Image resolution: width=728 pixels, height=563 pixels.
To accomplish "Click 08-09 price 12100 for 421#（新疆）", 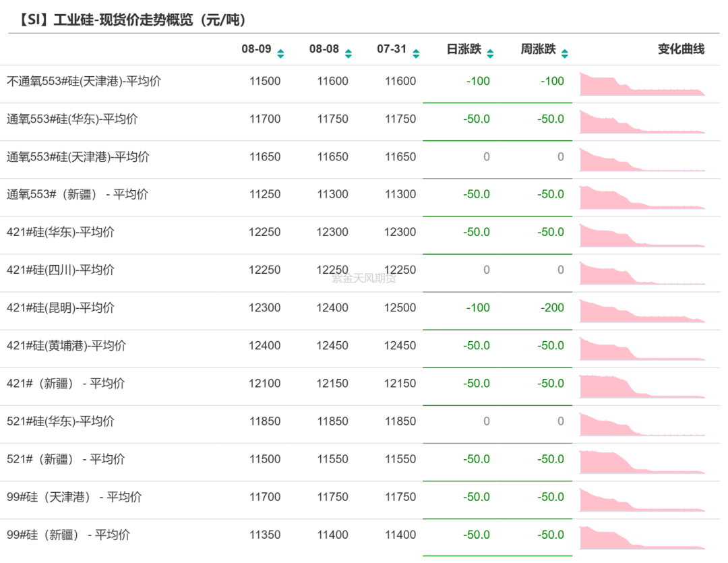I will tap(265, 383).
